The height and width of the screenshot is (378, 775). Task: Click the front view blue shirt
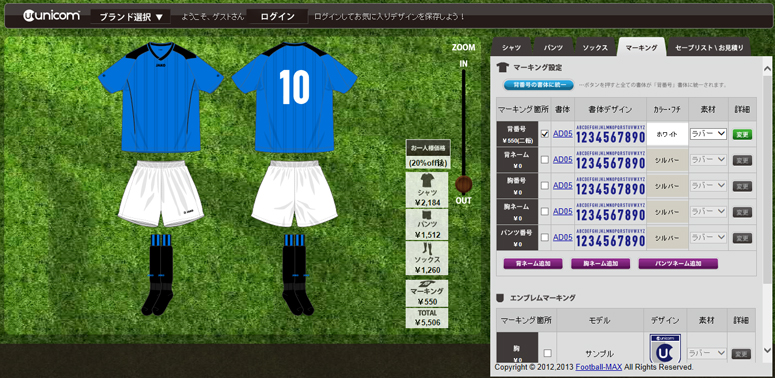pyautogui.click(x=161, y=97)
